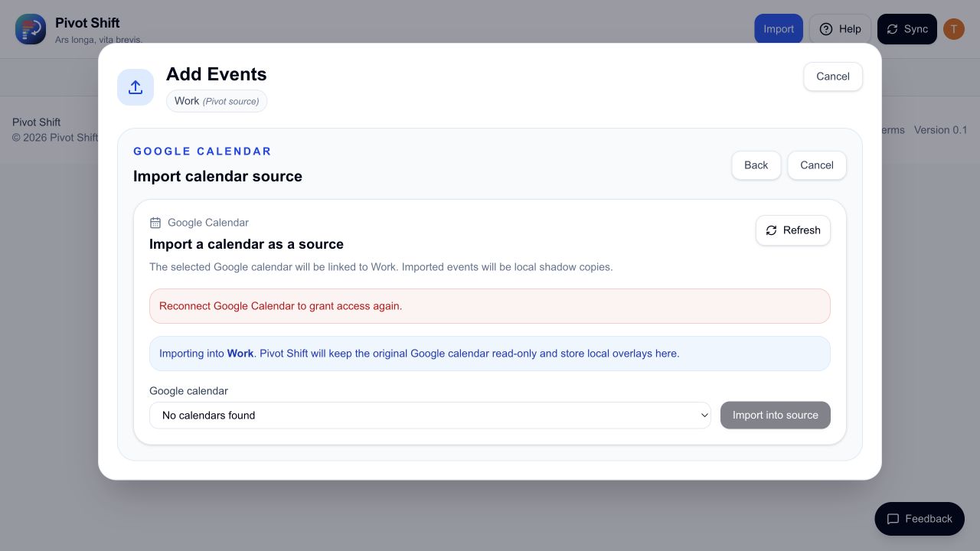Click the Import a calendar as a source heading
This screenshot has height=551, width=980.
tap(247, 245)
